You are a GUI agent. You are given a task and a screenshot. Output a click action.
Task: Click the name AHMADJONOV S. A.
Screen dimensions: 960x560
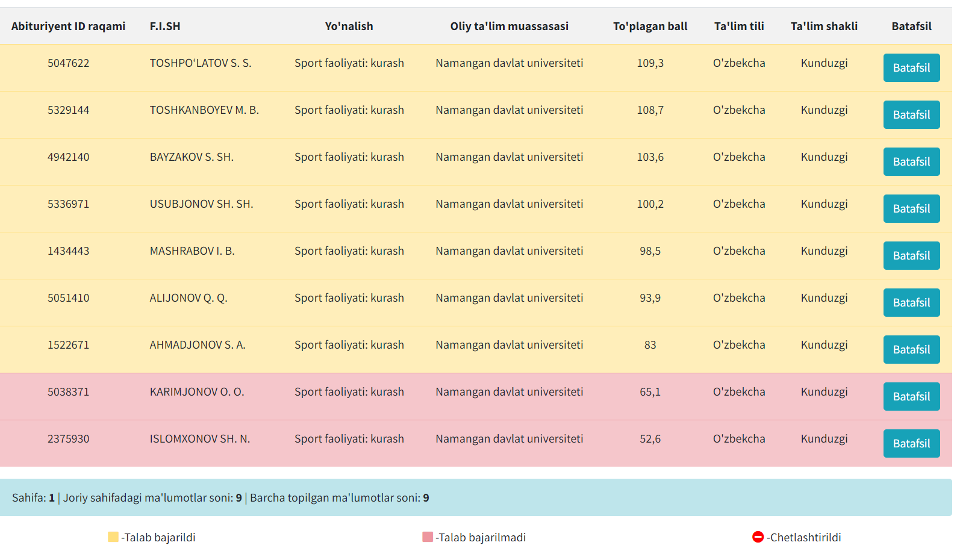[x=198, y=345]
